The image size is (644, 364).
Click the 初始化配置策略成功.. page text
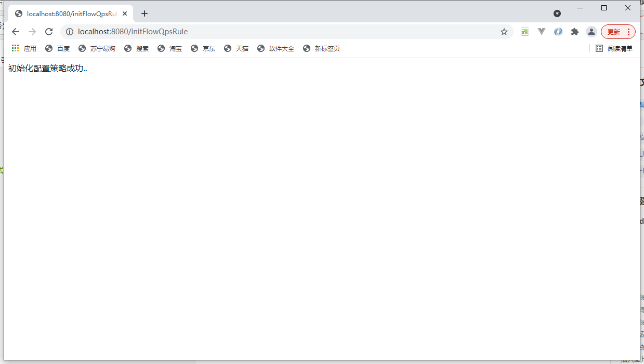tap(48, 68)
